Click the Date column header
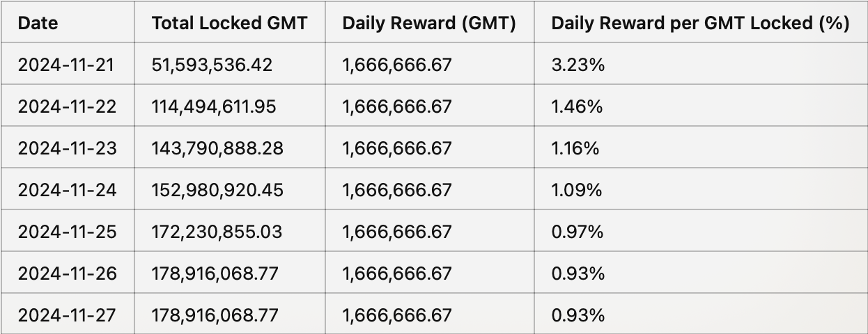The image size is (868, 334). point(38,23)
